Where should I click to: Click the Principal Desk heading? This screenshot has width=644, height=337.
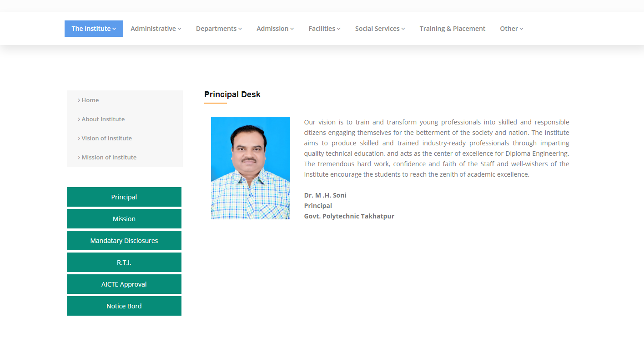tap(232, 94)
